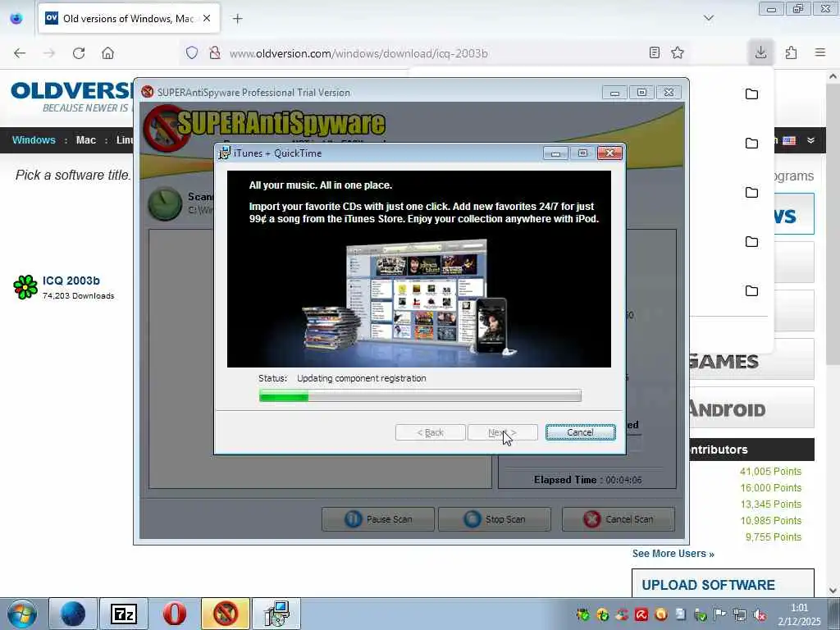Open folder for third download entry

(x=751, y=193)
